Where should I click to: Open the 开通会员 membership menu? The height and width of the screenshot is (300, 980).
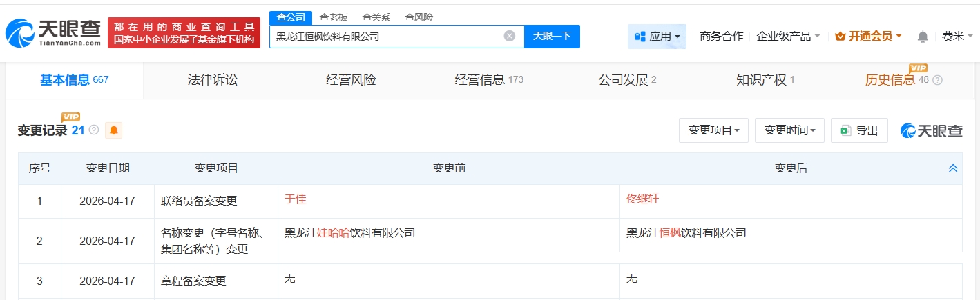pyautogui.click(x=867, y=36)
